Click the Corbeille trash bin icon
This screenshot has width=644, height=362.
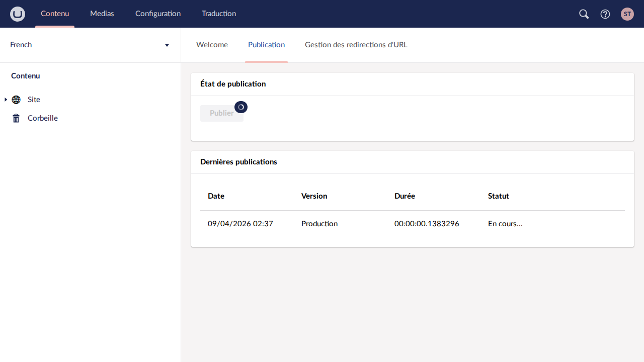[x=16, y=118]
